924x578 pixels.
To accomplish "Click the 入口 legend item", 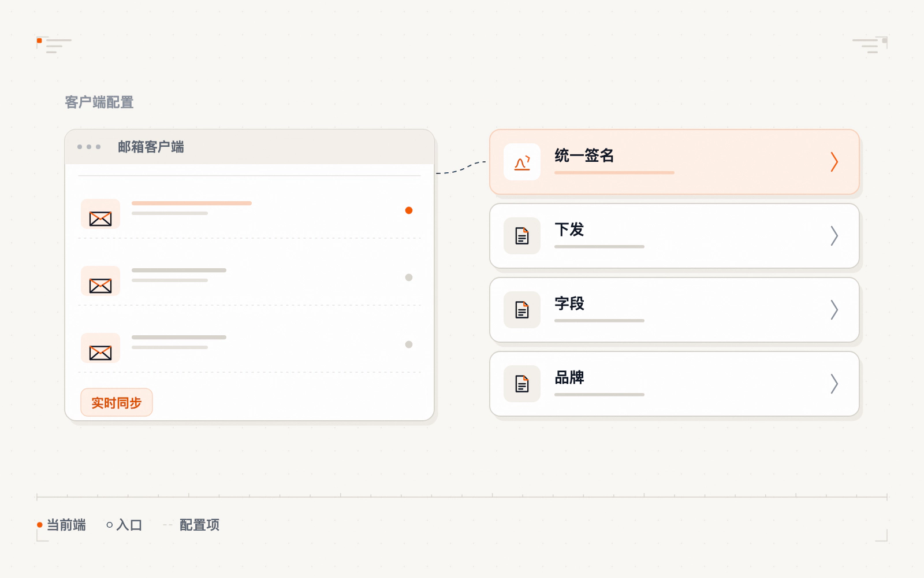I will click(x=124, y=525).
